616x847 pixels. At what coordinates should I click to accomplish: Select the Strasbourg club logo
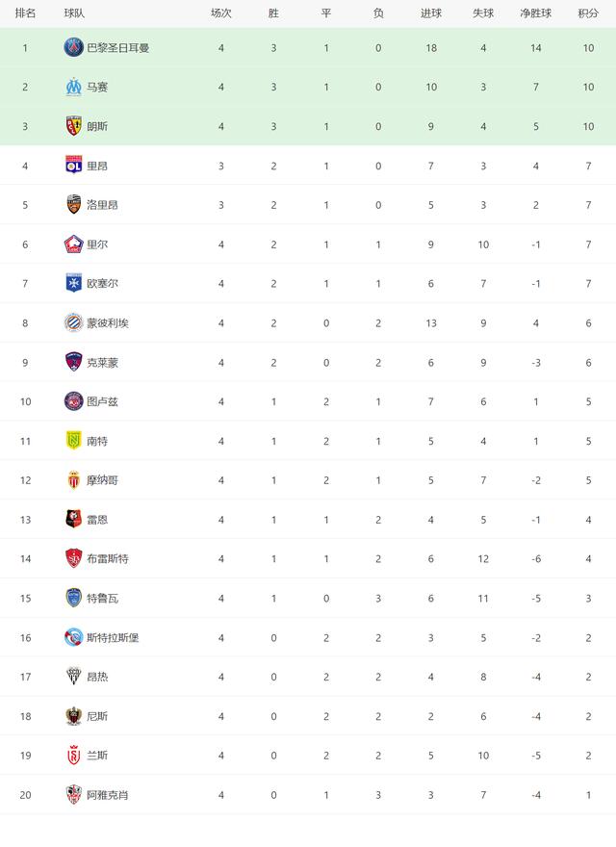tap(73, 637)
